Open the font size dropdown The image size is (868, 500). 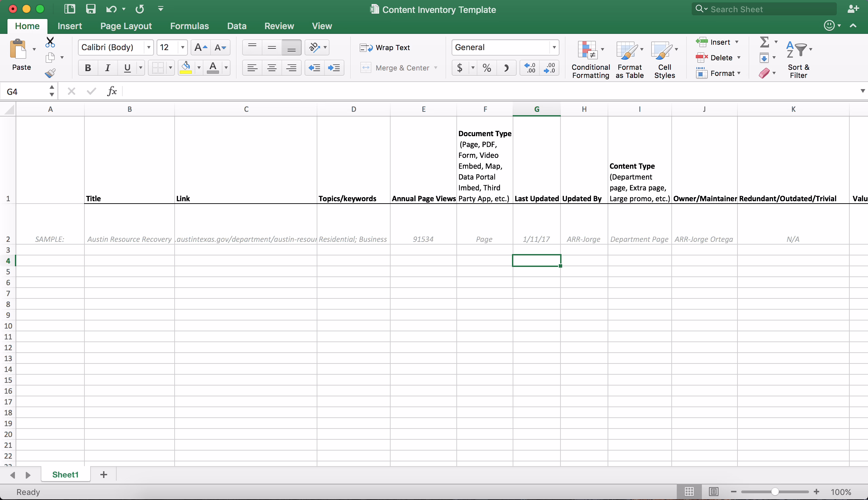[182, 47]
